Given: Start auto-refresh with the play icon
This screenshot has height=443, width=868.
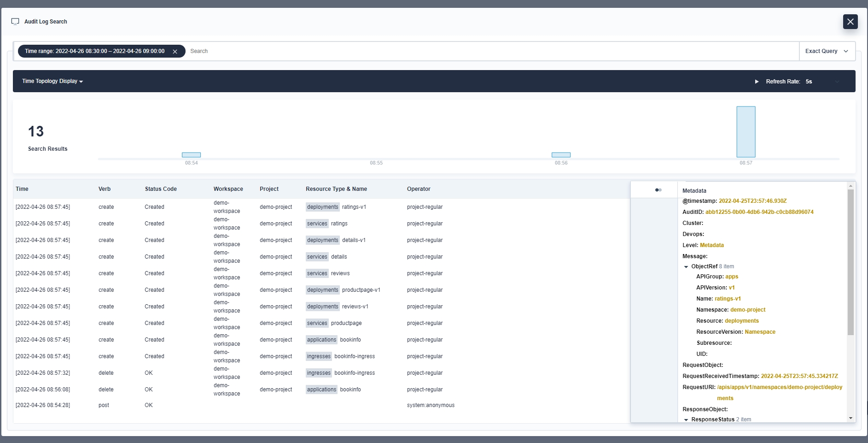Looking at the screenshot, I should coord(757,82).
